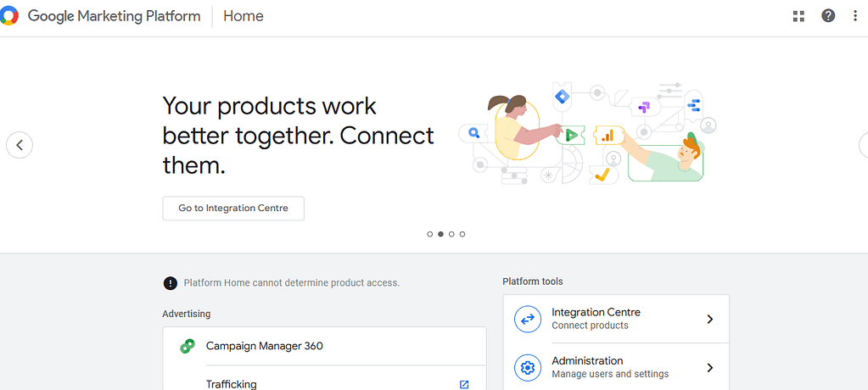Image resolution: width=868 pixels, height=390 pixels.
Task: Select the first carousel dot
Action: click(x=429, y=234)
